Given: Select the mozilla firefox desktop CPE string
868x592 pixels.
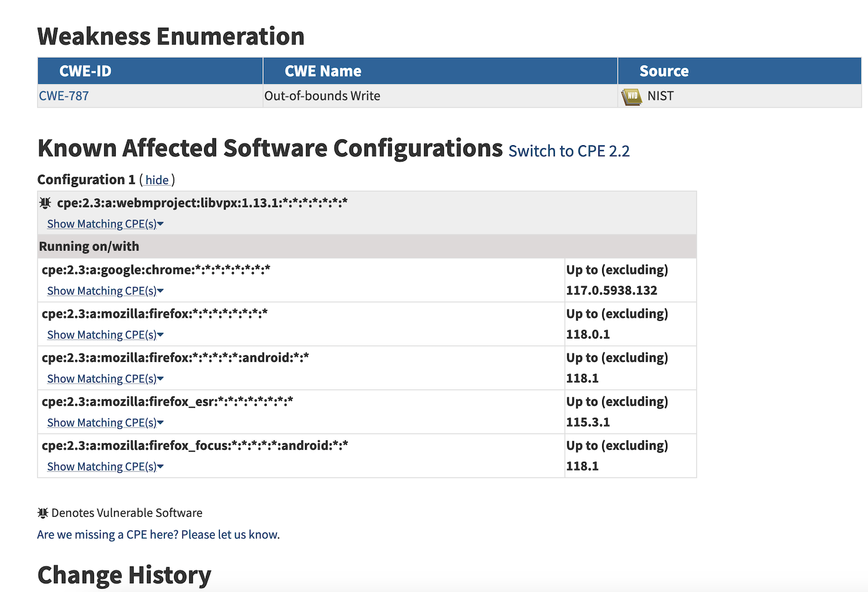Looking at the screenshot, I should (155, 314).
